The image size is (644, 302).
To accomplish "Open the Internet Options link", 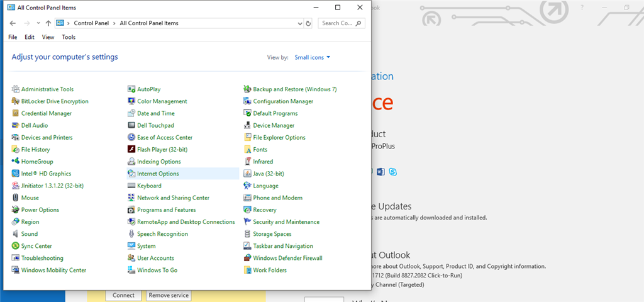I will coord(158,174).
